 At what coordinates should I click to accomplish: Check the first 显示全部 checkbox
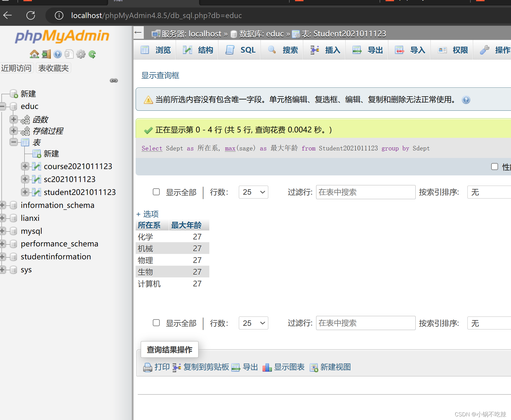tap(156, 192)
